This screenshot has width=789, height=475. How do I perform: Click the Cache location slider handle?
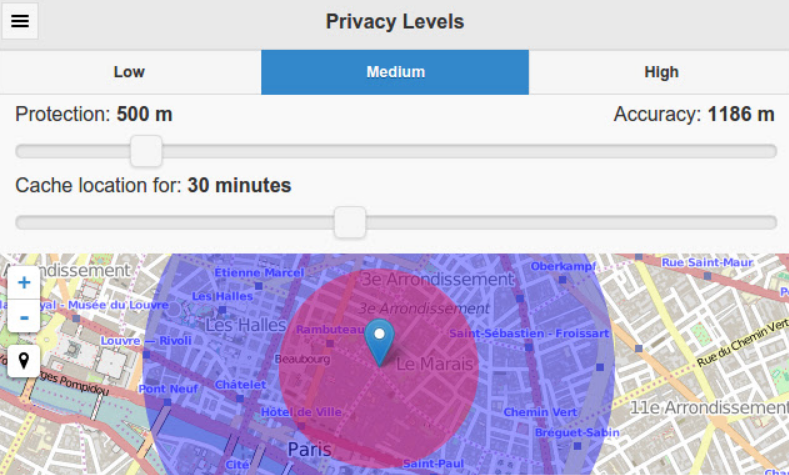(350, 222)
